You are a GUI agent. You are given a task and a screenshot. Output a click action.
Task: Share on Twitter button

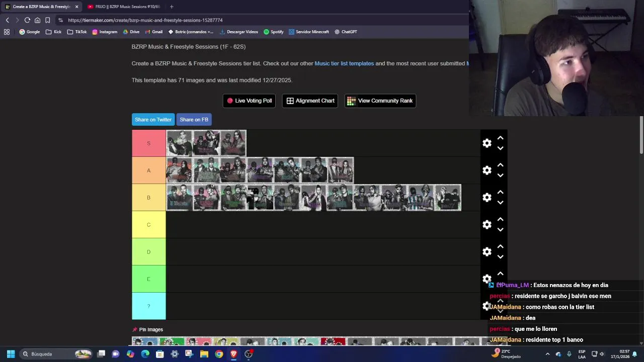tap(153, 120)
